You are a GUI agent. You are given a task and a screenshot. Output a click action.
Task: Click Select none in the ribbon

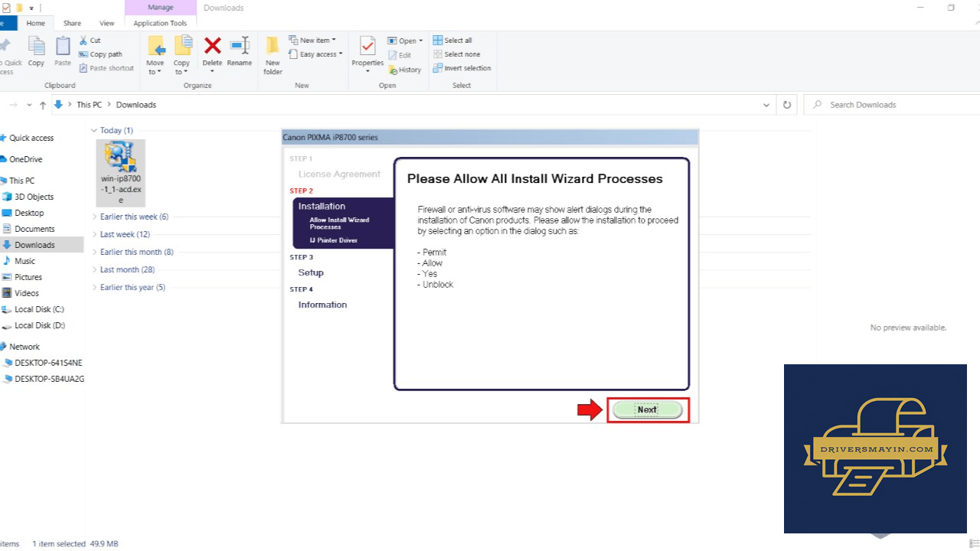point(456,54)
